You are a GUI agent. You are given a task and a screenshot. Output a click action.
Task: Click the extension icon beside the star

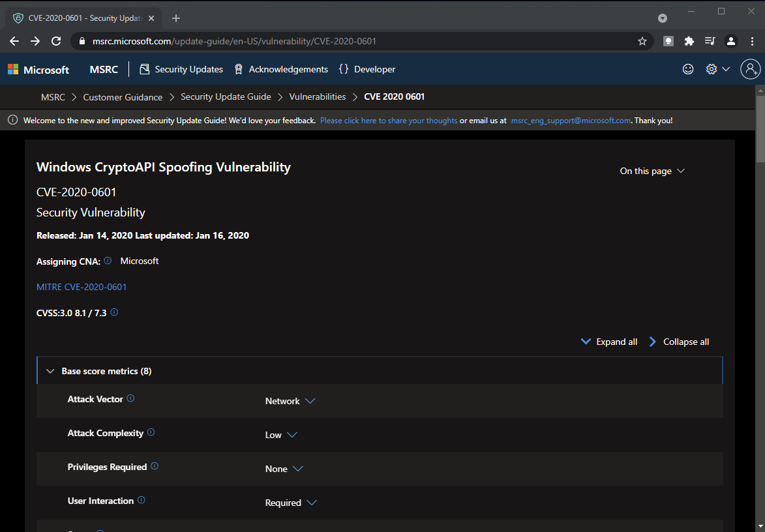point(668,42)
